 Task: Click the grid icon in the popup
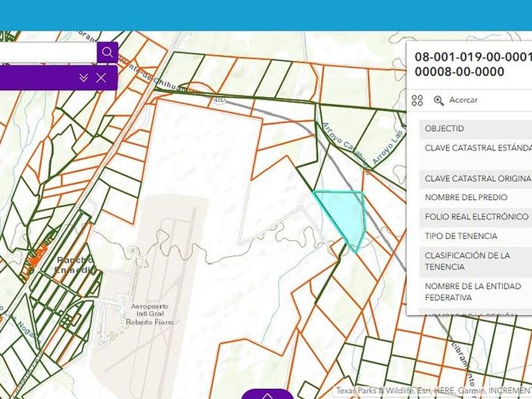(x=417, y=101)
